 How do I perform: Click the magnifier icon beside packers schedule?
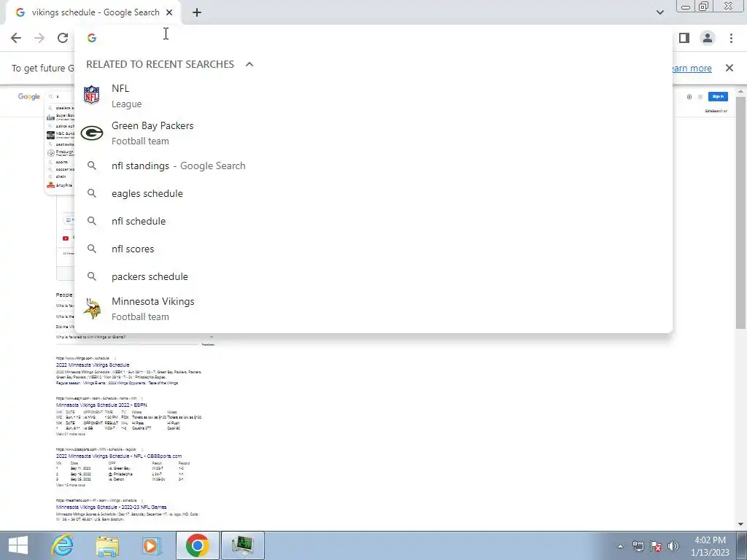(92, 276)
